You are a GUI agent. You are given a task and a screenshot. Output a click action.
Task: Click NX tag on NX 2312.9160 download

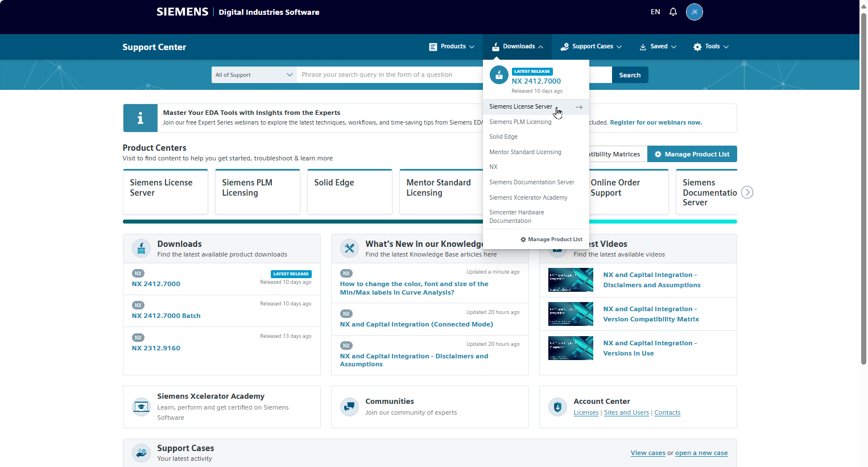coord(138,338)
